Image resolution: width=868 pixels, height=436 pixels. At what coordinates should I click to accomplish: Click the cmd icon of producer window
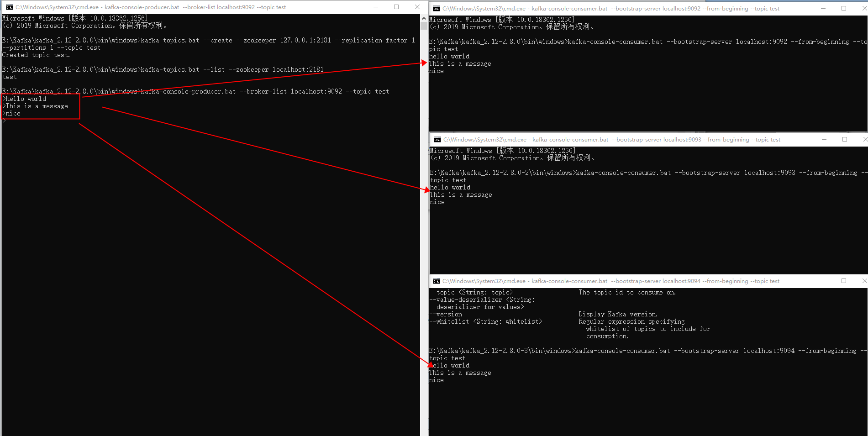pyautogui.click(x=9, y=7)
